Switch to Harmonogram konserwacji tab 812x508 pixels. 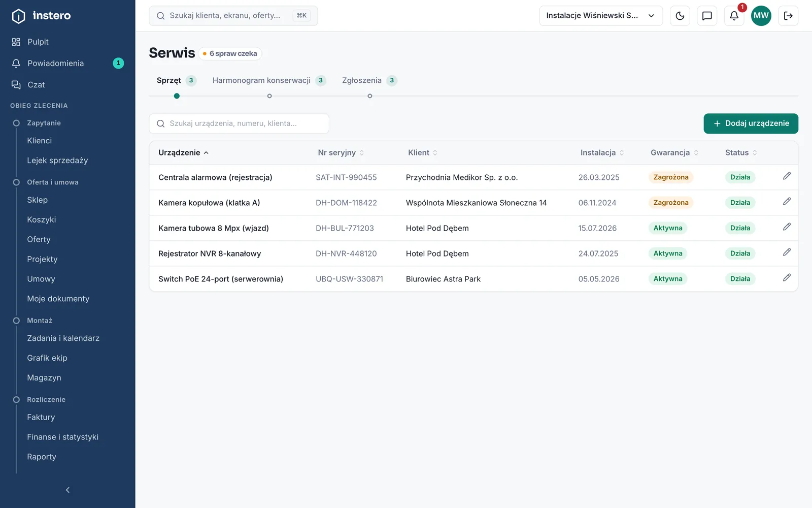(x=269, y=80)
